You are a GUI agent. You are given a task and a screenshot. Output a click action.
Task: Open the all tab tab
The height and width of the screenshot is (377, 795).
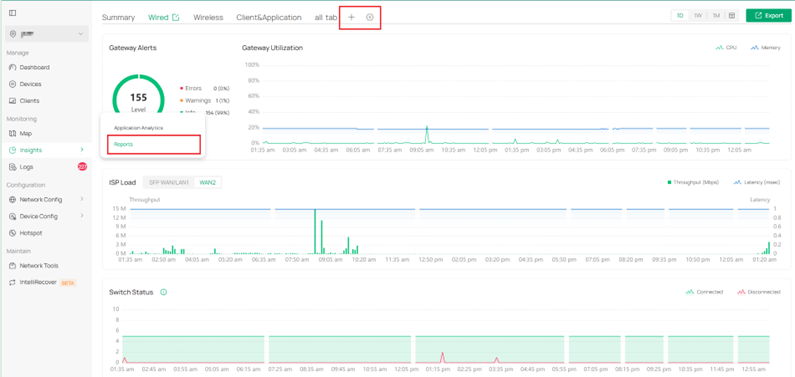click(326, 17)
